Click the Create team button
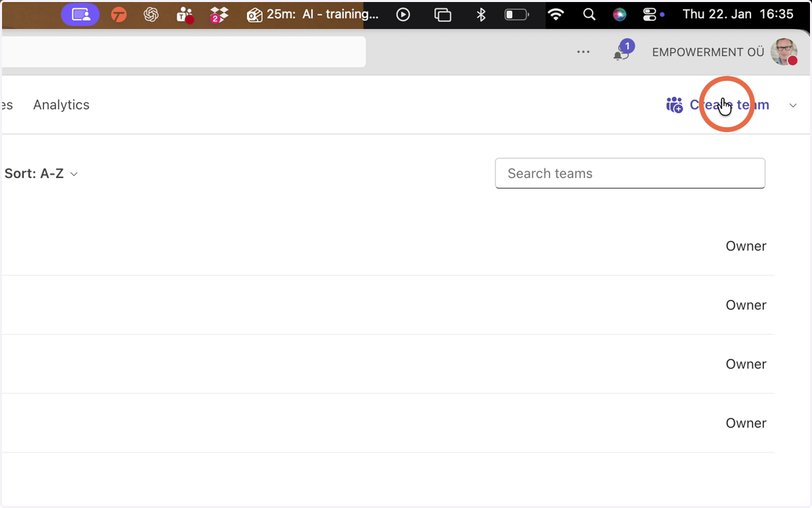The height and width of the screenshot is (508, 812). click(717, 105)
